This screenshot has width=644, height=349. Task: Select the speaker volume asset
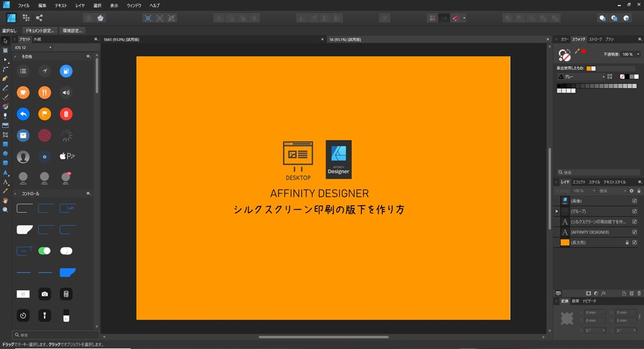66,92
